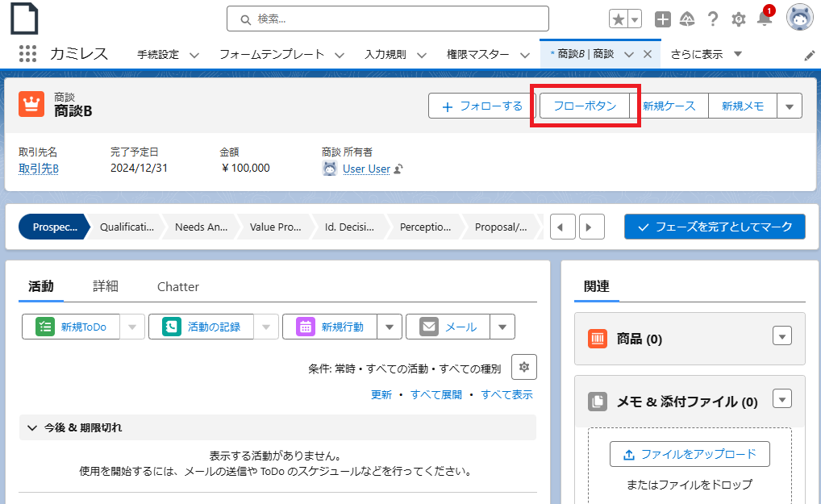Screen dimensions: 821x504
Task: Open the help question mark icon
Action: [713, 19]
